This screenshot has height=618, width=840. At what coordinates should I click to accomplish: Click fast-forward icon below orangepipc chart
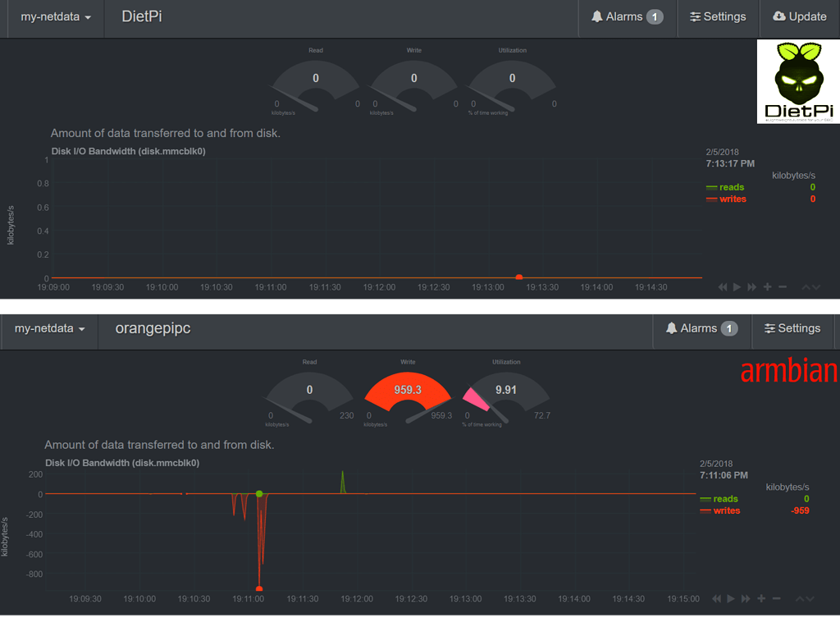point(745,599)
